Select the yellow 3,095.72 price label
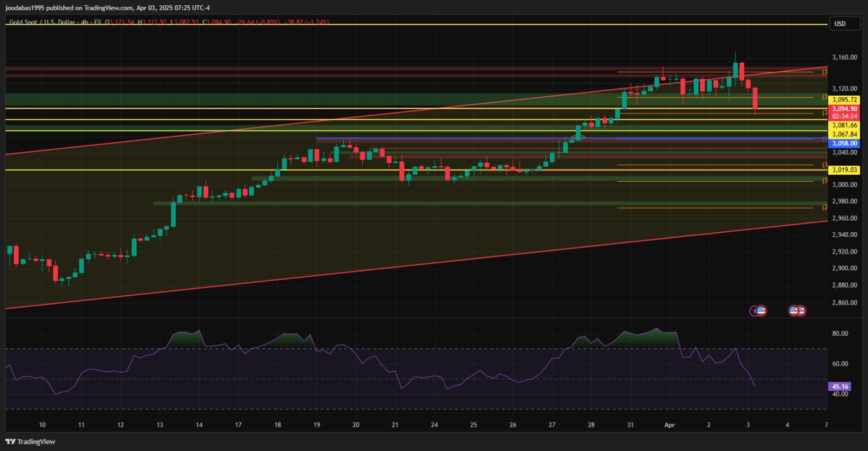 click(845, 100)
